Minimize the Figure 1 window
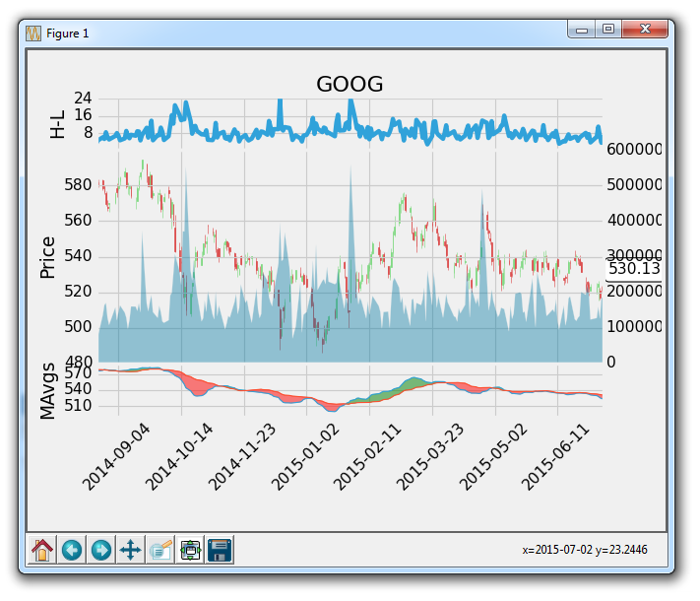This screenshot has height=601, width=700. pyautogui.click(x=582, y=31)
